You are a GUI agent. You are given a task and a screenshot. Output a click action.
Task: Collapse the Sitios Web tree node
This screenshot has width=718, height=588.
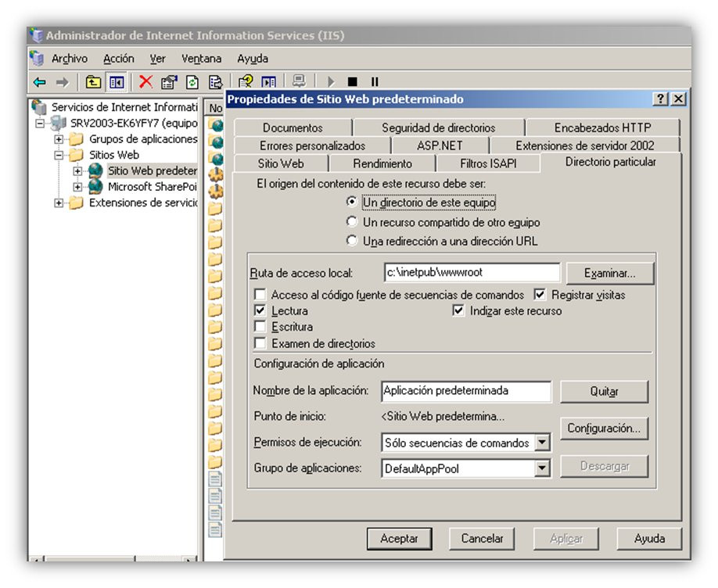[x=59, y=155]
